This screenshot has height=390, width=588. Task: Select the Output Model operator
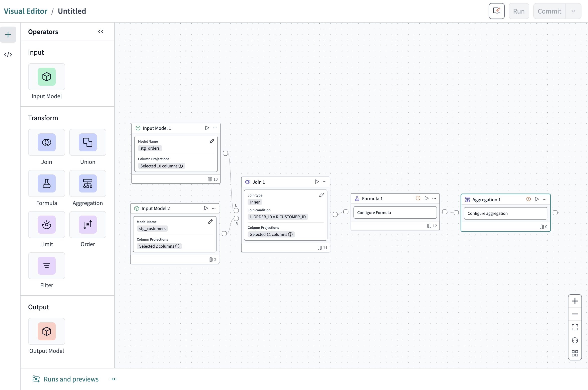click(x=46, y=331)
